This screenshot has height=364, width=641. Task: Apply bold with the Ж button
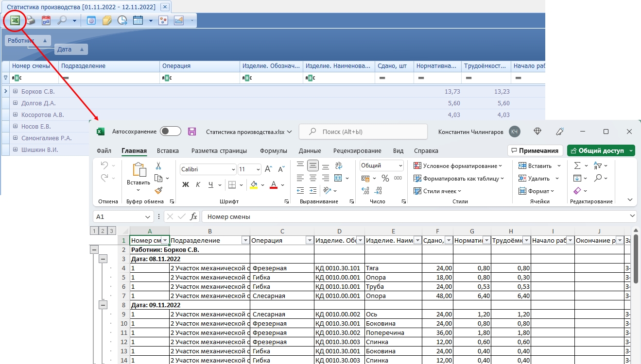185,184
